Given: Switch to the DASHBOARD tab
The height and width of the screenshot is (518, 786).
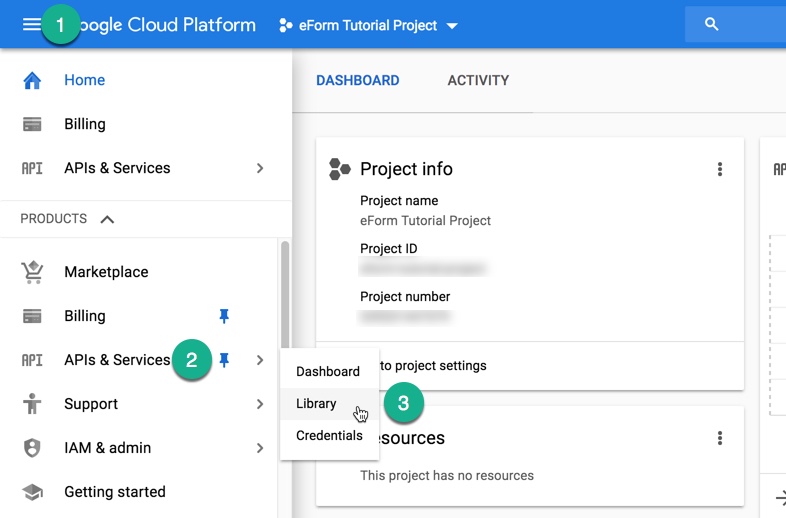Looking at the screenshot, I should (358, 80).
